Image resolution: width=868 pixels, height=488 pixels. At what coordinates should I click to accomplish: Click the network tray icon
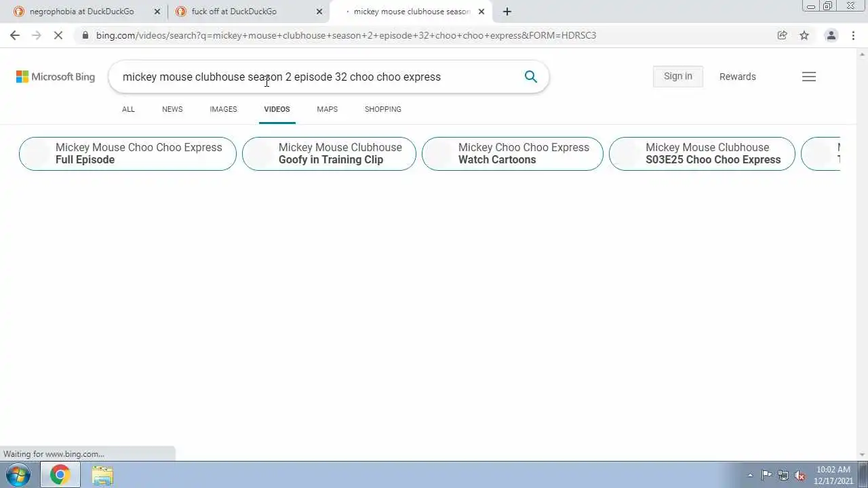[x=783, y=475]
